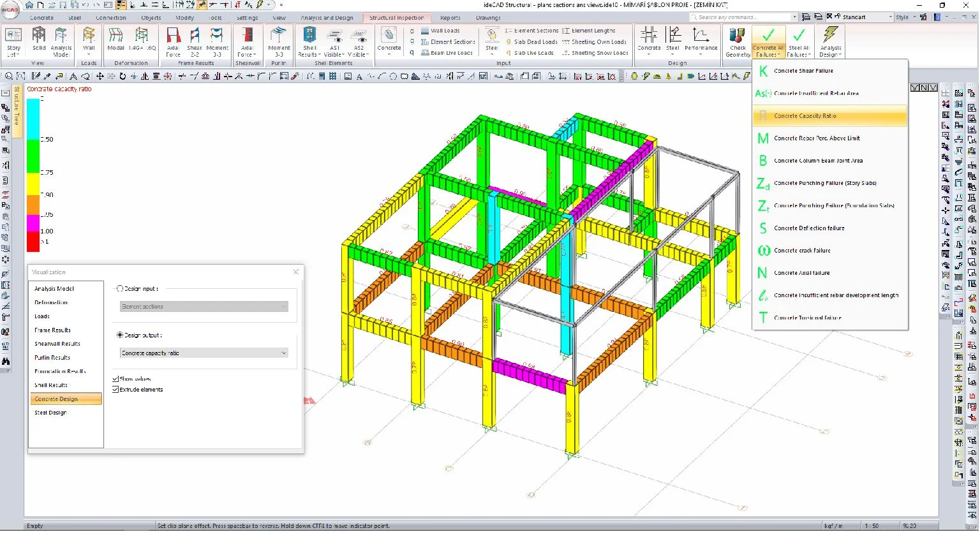Select the Axial Force frame results icon
980x551 pixels.
click(173, 42)
